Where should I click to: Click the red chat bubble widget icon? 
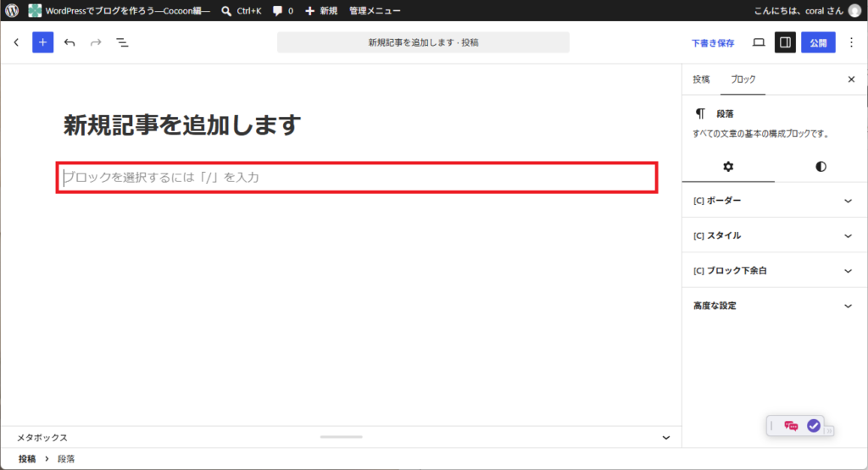pos(791,426)
